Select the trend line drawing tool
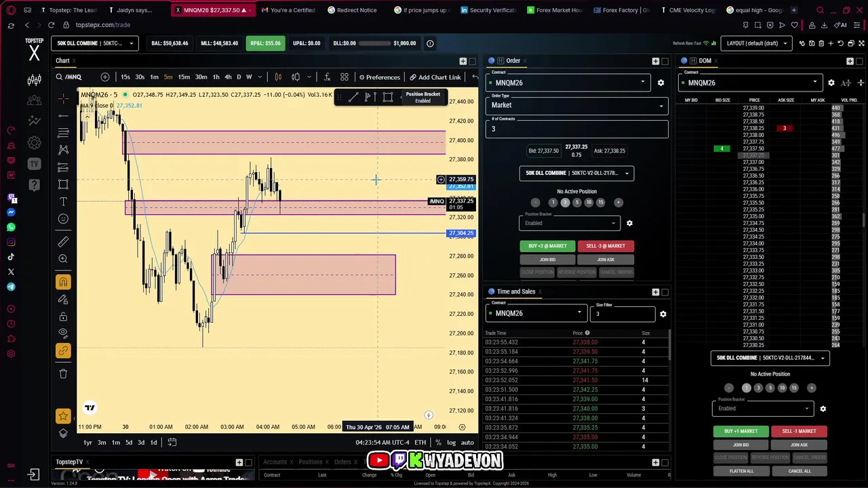Screen dimensions: 868x488 click(x=63, y=116)
